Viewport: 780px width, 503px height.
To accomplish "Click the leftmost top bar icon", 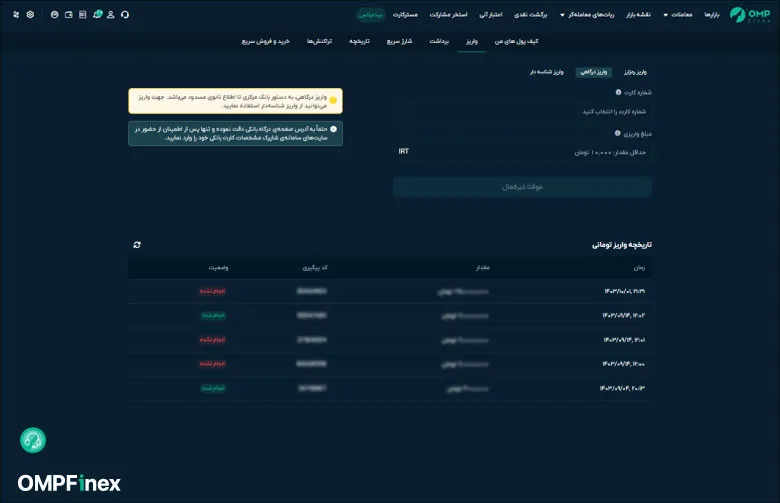I will pyautogui.click(x=16, y=14).
